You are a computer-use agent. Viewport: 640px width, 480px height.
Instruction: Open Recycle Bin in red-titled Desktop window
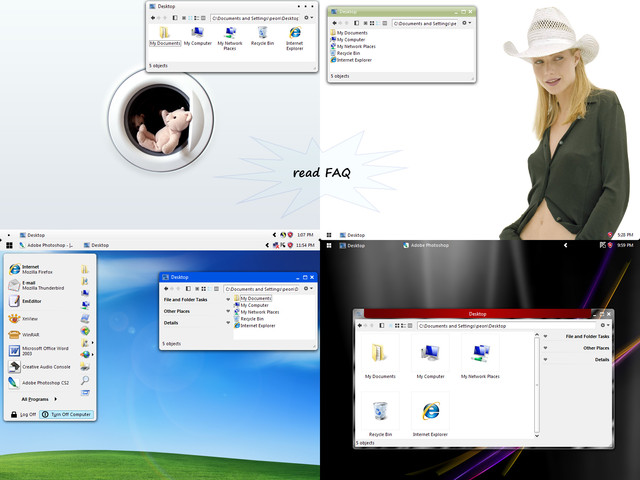pyautogui.click(x=380, y=414)
